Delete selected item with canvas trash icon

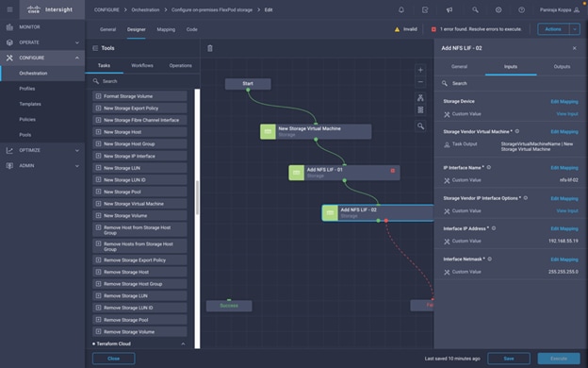(210, 48)
